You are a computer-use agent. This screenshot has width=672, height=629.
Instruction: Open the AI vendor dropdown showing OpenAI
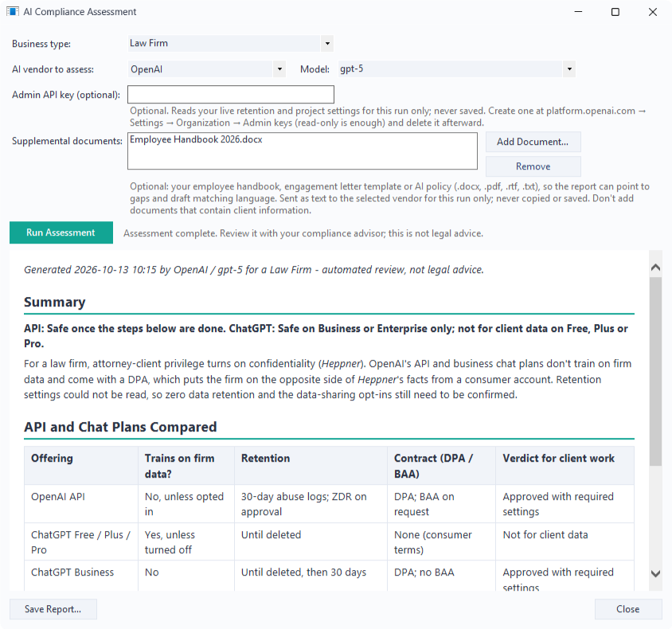(279, 69)
